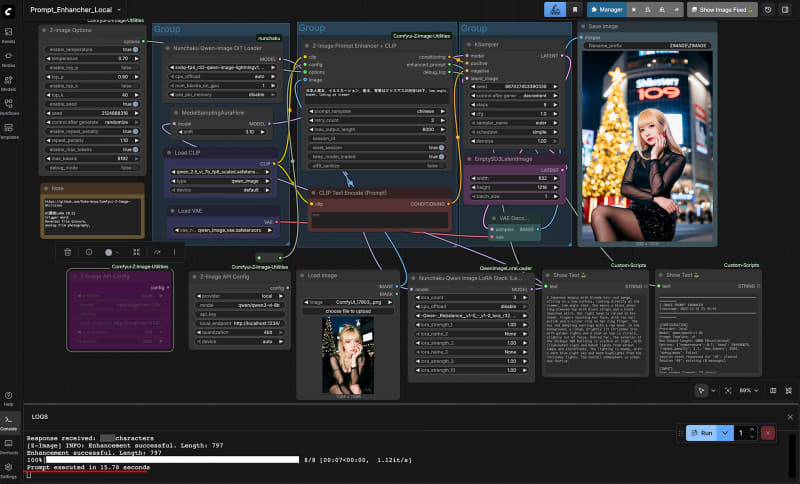
Task: Close the Logs panel
Action: click(x=790, y=417)
